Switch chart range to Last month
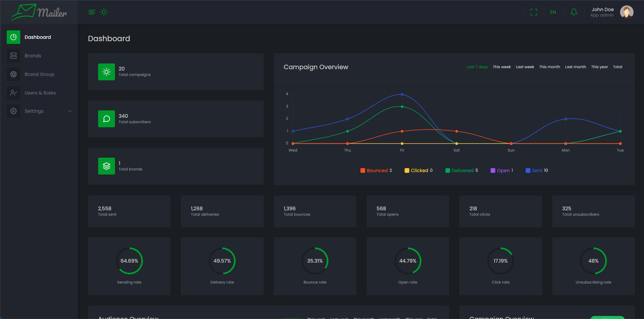 575,67
